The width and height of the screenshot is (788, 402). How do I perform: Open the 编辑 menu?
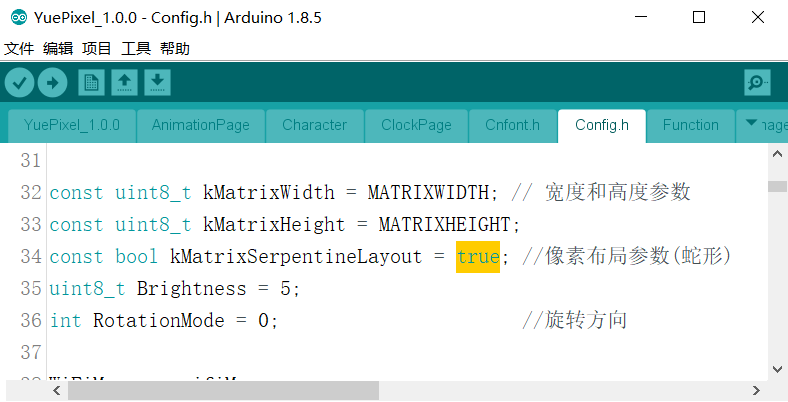[x=58, y=48]
